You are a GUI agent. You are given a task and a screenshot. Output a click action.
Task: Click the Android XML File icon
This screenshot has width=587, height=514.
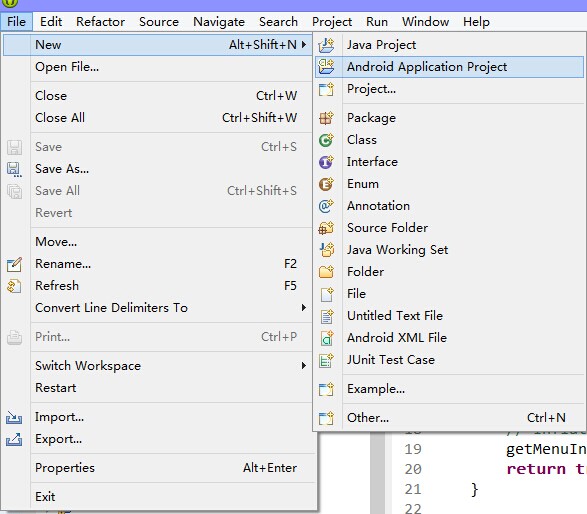[326, 338]
